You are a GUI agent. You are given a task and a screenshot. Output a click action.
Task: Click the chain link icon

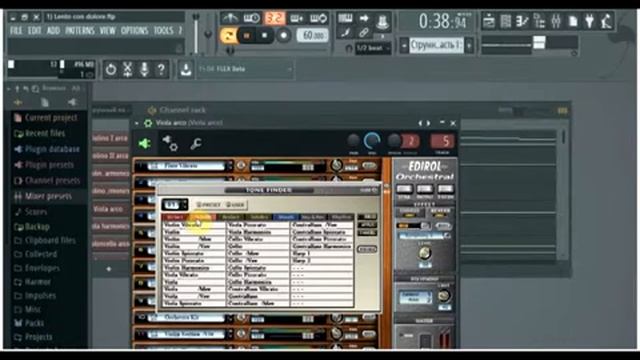point(364,33)
